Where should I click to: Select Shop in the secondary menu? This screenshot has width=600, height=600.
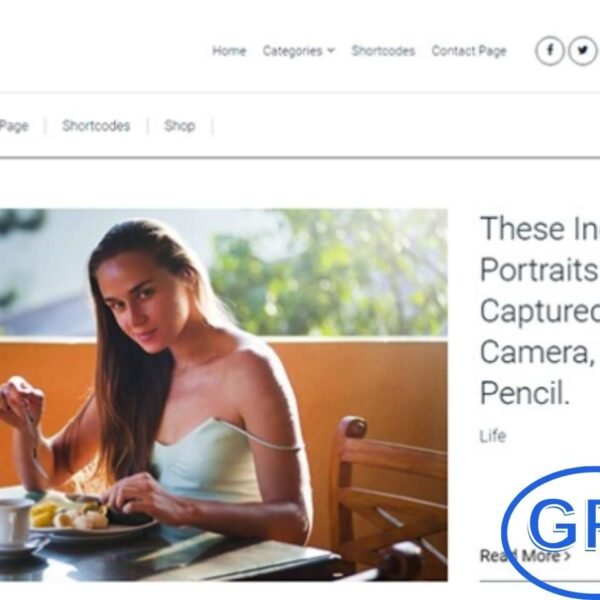pyautogui.click(x=179, y=126)
